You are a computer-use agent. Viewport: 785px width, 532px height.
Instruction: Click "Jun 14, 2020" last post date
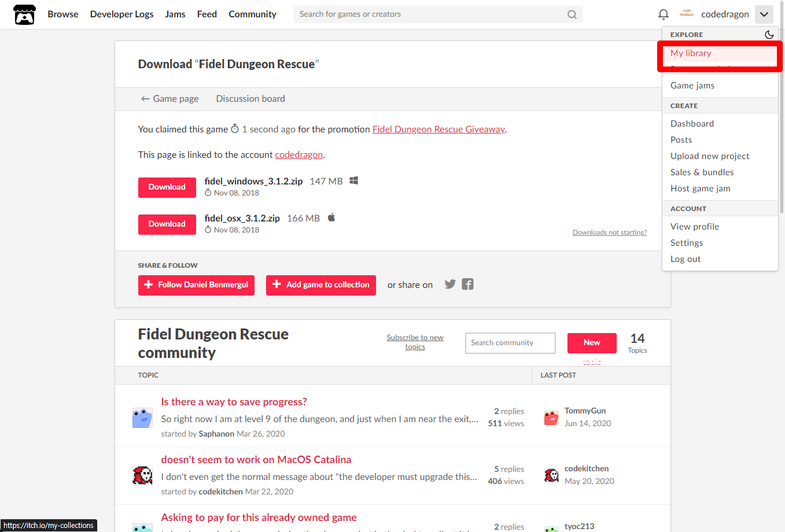[588, 424]
